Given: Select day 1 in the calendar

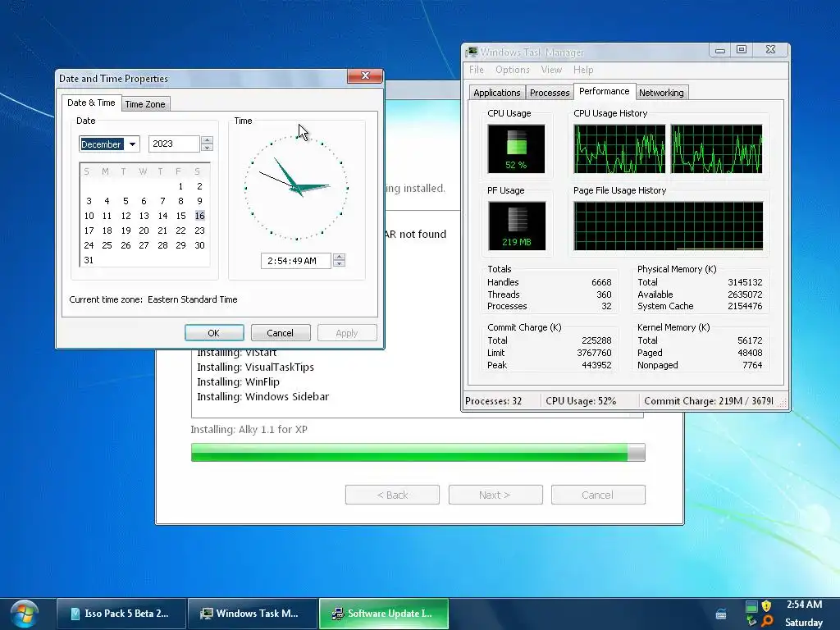Looking at the screenshot, I should 180,186.
